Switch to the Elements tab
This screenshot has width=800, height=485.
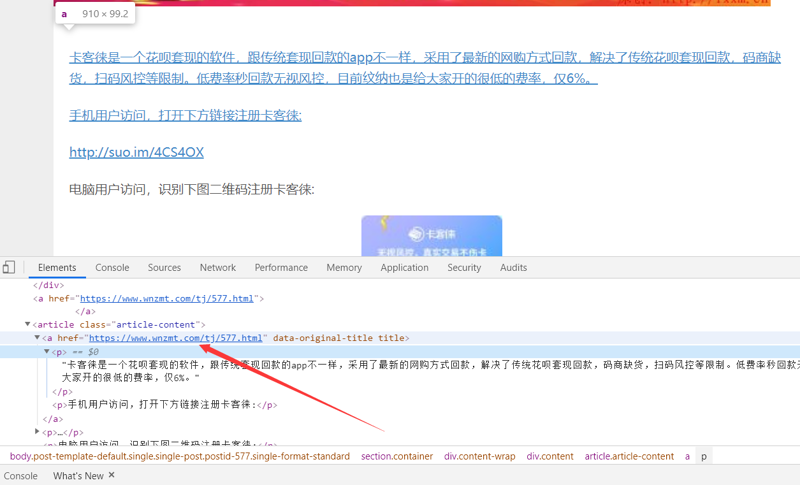[57, 267]
